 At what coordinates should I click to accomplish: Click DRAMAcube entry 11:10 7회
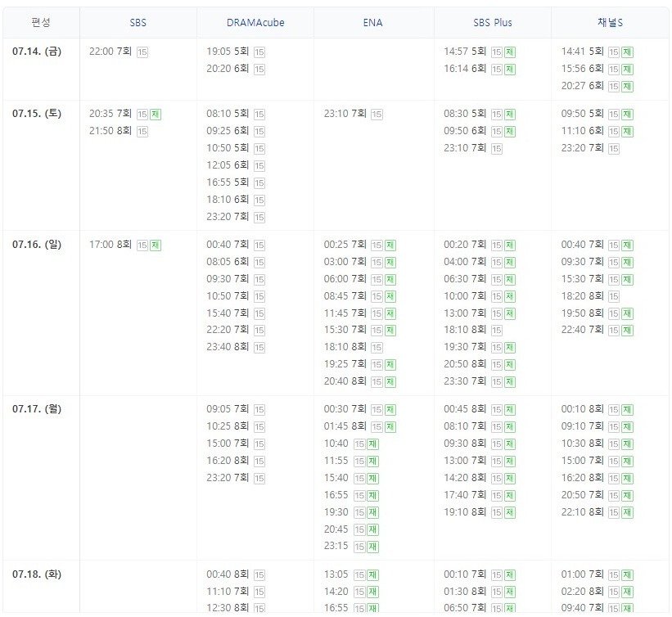tap(228, 592)
